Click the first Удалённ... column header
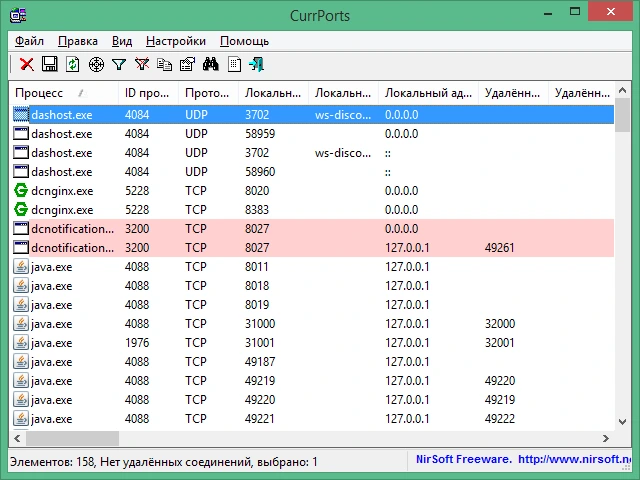Screen dimensions: 640x480 click(513, 93)
